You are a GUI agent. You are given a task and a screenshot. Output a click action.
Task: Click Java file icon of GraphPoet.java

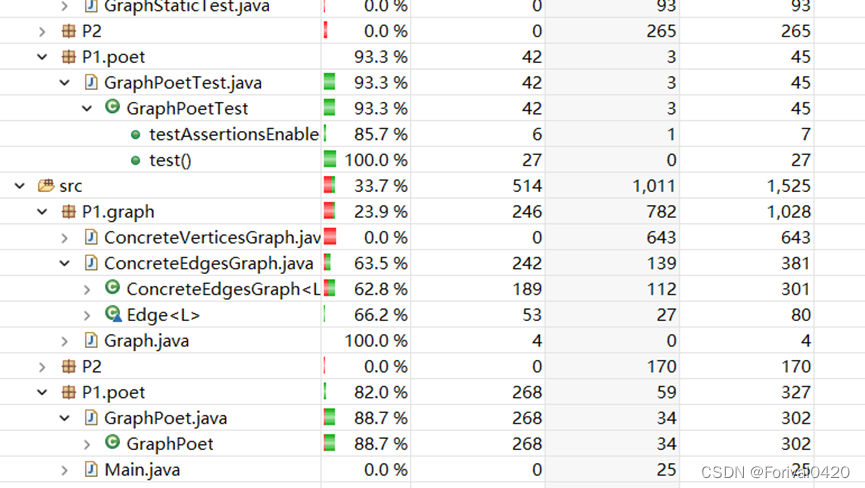pyautogui.click(x=91, y=417)
